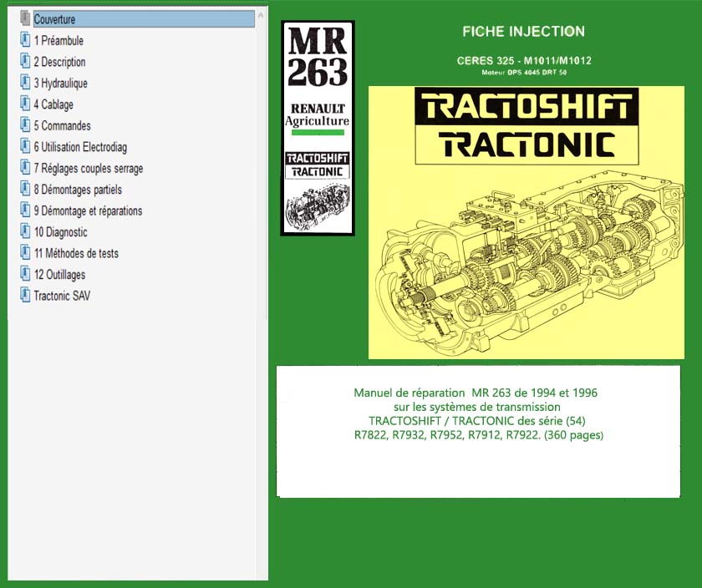
Task: Click the bookmark icon next to 5 Commandes
Action: [x=25, y=124]
